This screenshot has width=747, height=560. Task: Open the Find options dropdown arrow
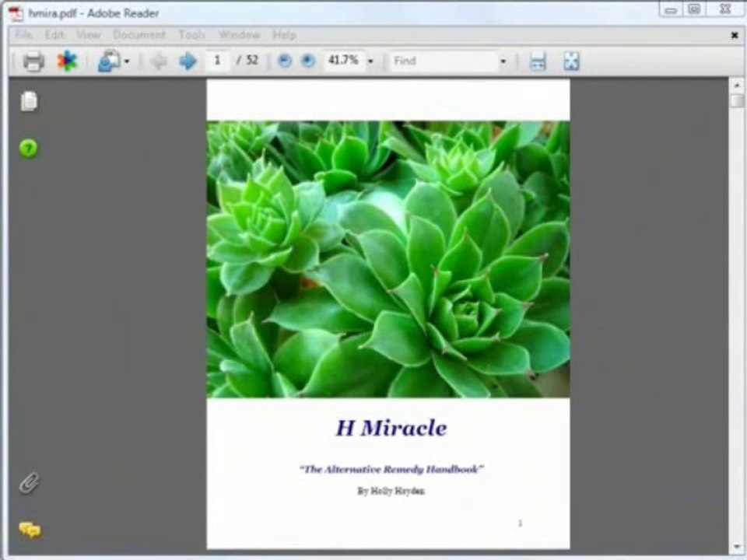coord(503,61)
